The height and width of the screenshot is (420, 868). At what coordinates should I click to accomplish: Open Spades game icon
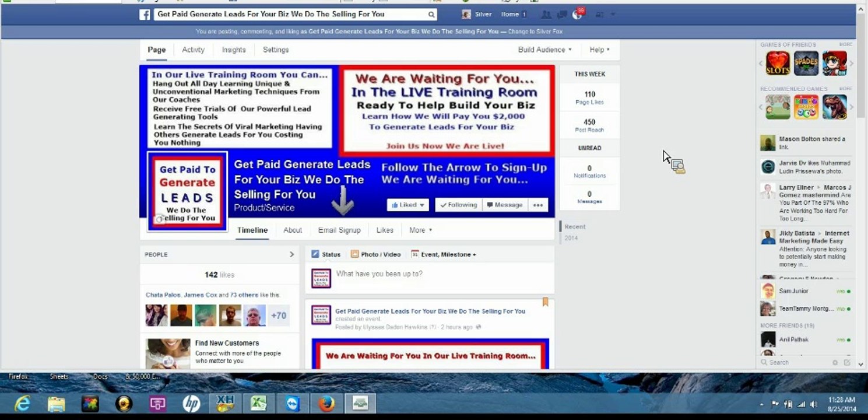click(x=806, y=63)
